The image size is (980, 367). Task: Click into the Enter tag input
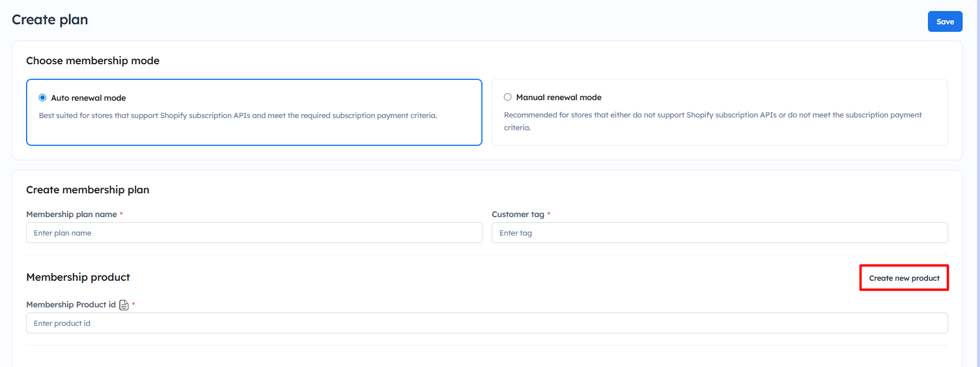coord(719,233)
